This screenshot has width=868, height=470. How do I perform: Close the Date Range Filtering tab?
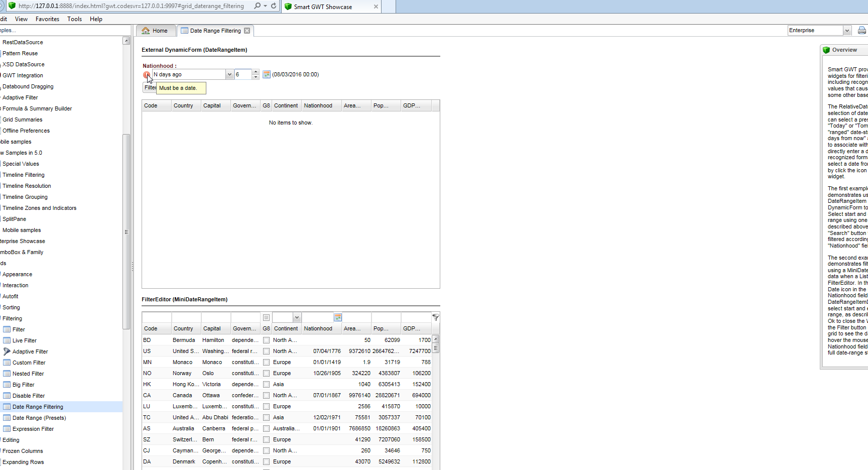247,31
